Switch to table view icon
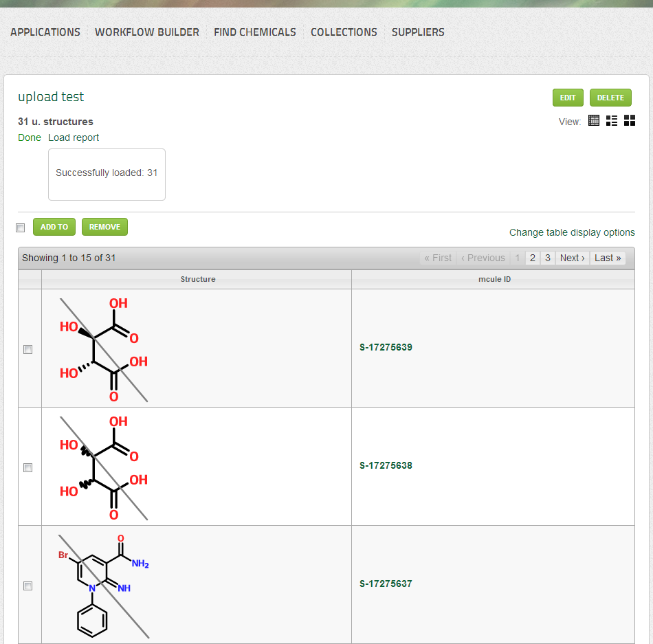This screenshot has height=644, width=653. (x=594, y=121)
